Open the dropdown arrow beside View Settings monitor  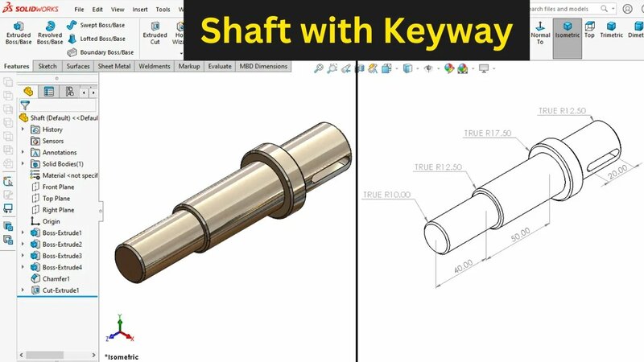[x=493, y=69]
